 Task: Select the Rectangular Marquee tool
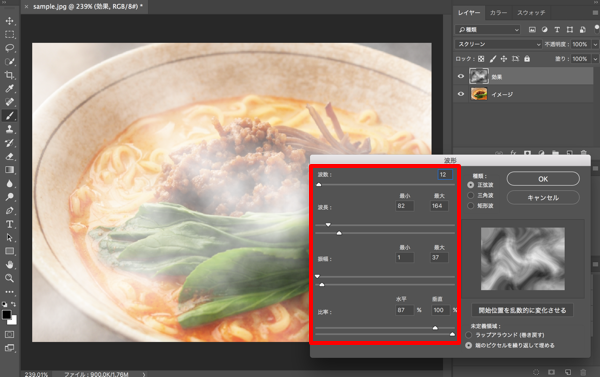(10, 34)
